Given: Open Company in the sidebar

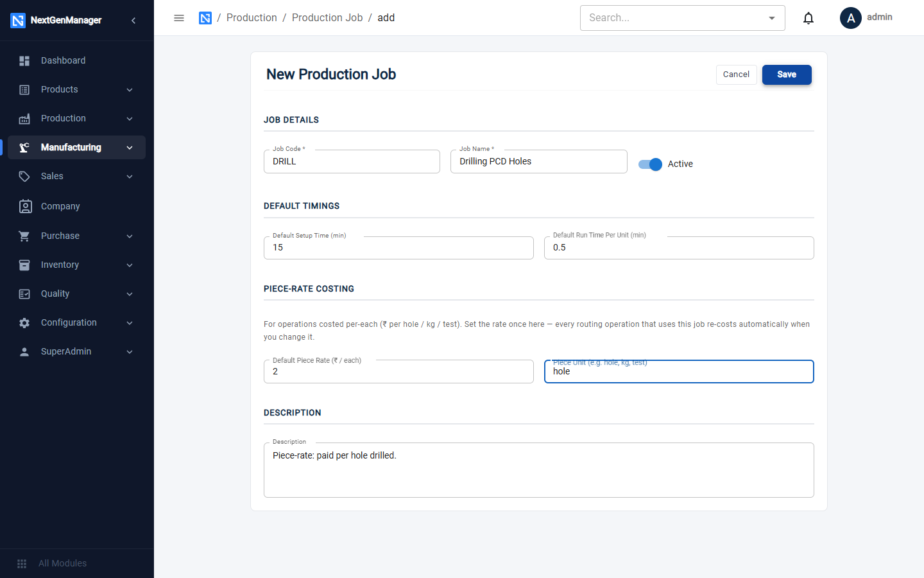Looking at the screenshot, I should [76, 206].
